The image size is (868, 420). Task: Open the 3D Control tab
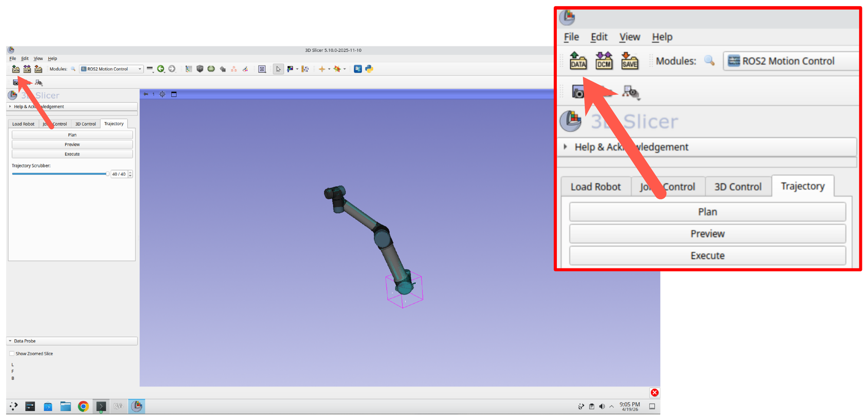[85, 124]
